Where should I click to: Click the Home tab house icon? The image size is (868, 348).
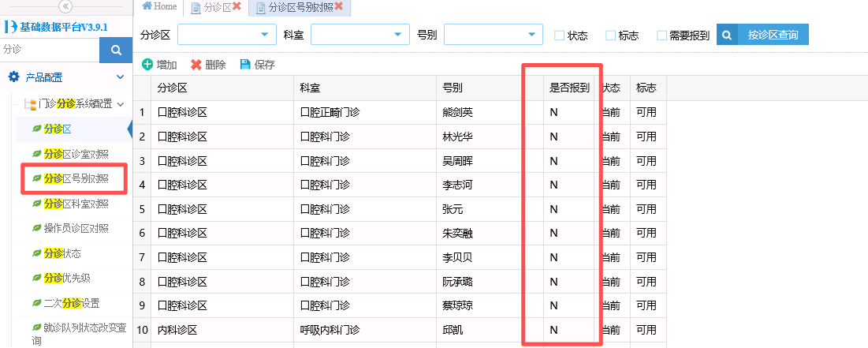[147, 6]
